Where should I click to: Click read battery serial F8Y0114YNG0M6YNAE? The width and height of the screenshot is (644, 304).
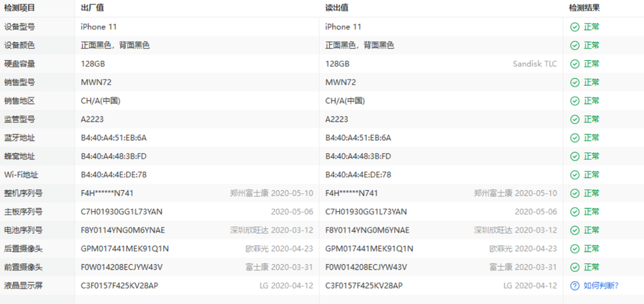[367, 230]
